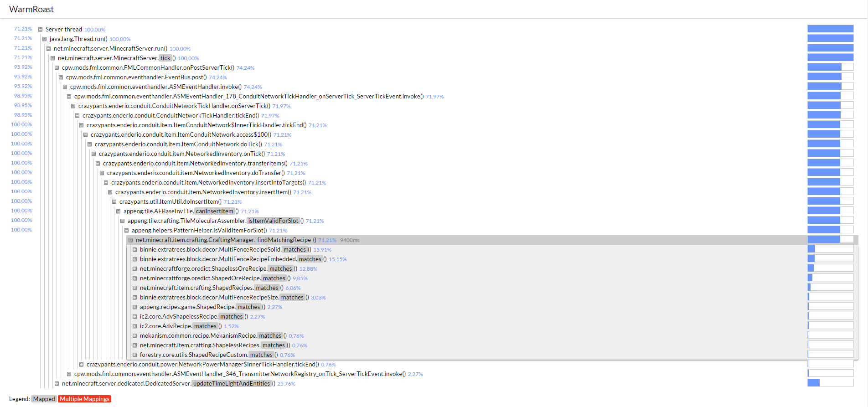Collapse ConduitNetworkTickHandler.onServerTick() node

(x=73, y=106)
